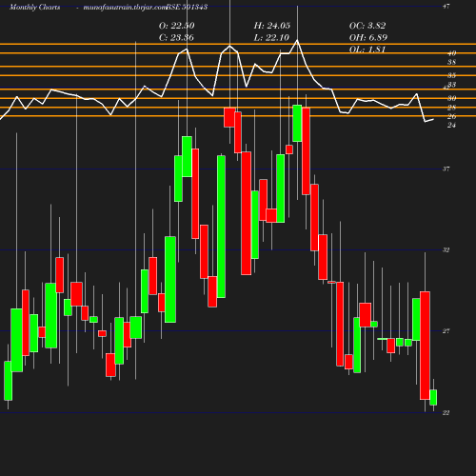Screen dimensions: 476x476
Task: Click the tall red candle before the last
Action: click(425, 346)
